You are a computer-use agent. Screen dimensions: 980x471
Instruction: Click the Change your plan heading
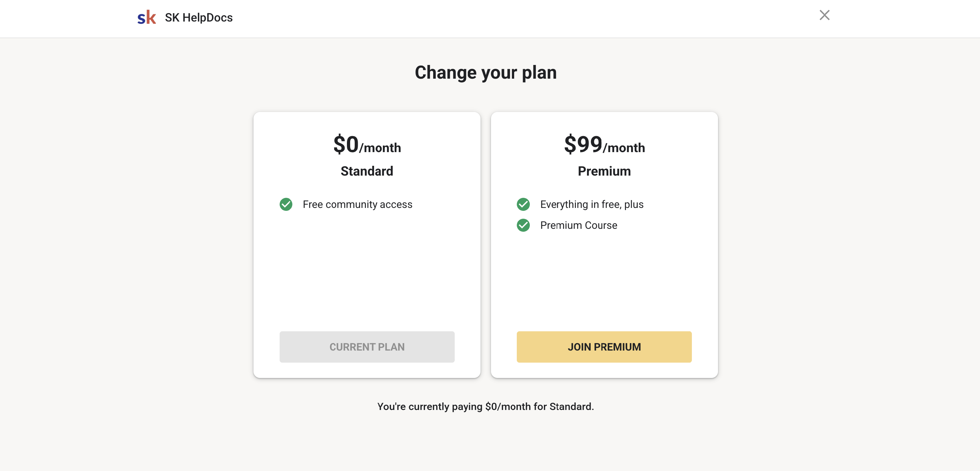(x=485, y=72)
